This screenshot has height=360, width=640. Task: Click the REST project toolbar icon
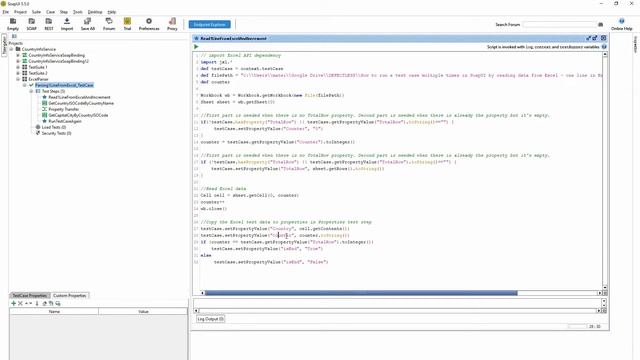point(49,24)
